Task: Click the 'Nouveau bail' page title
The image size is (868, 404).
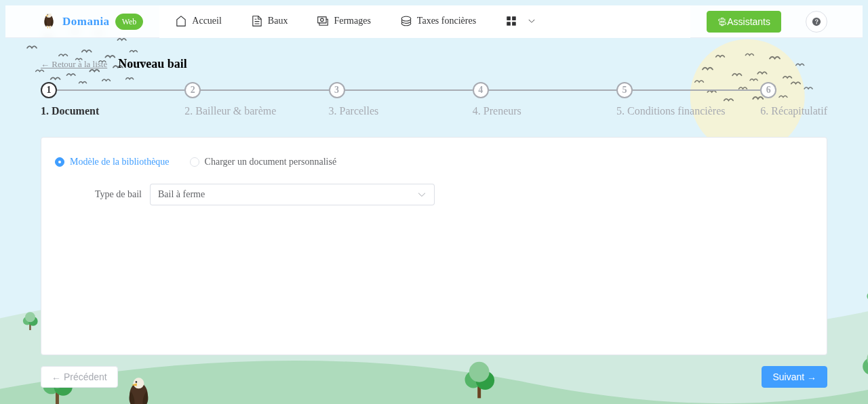Action: tap(153, 64)
